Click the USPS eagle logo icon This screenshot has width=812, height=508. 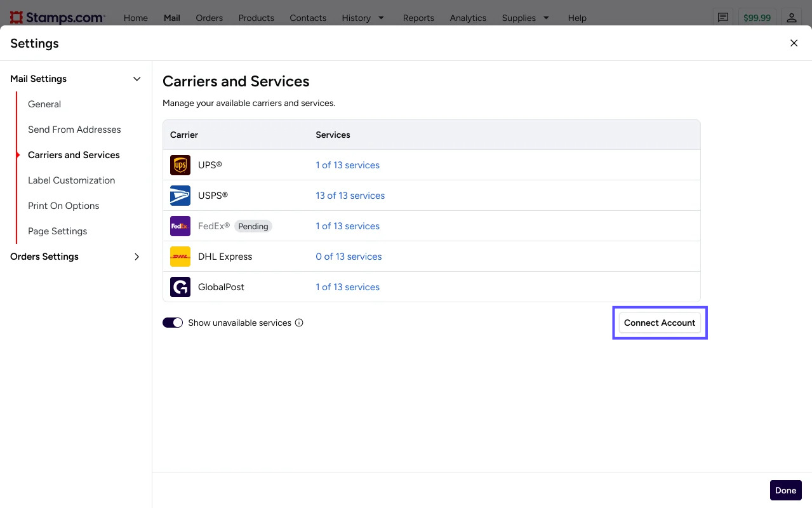(x=180, y=196)
